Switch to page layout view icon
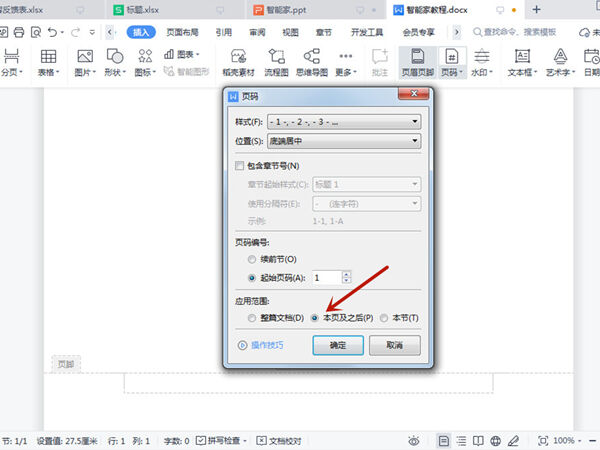This screenshot has height=450, width=600. [x=443, y=441]
